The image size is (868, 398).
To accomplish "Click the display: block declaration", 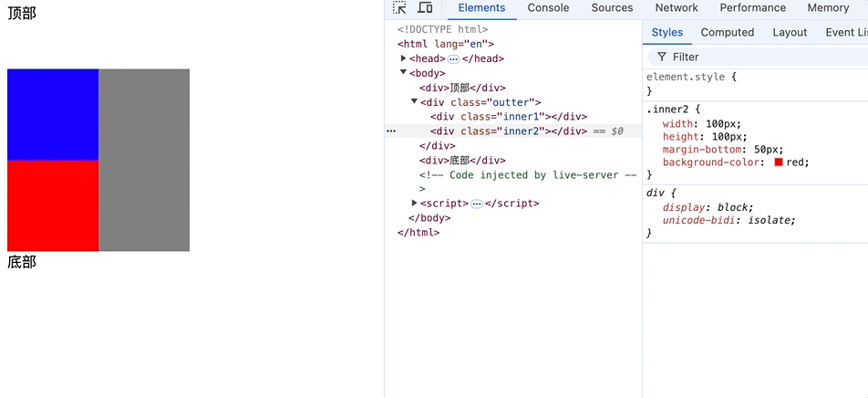I will click(708, 207).
